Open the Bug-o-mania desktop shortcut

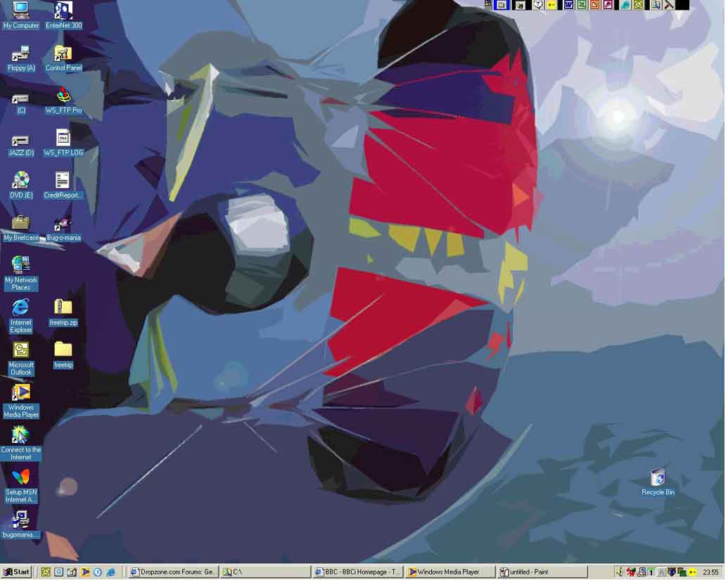click(x=63, y=224)
